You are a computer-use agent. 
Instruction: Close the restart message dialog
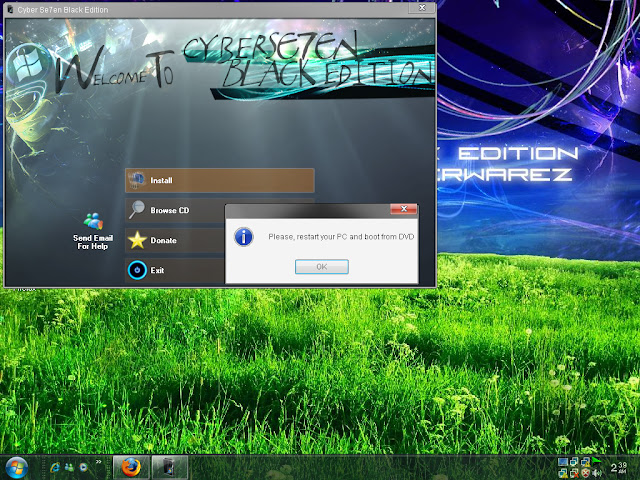(x=404, y=209)
